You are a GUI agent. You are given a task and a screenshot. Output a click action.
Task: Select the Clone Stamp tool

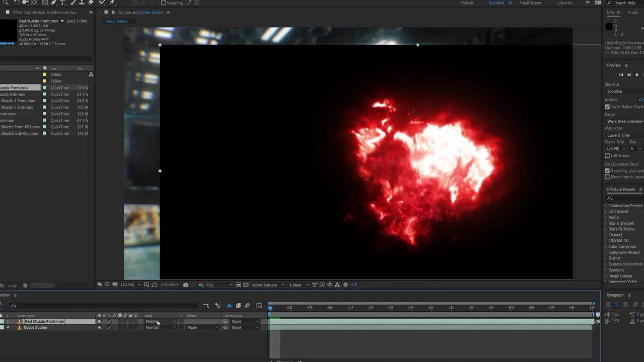82,3
